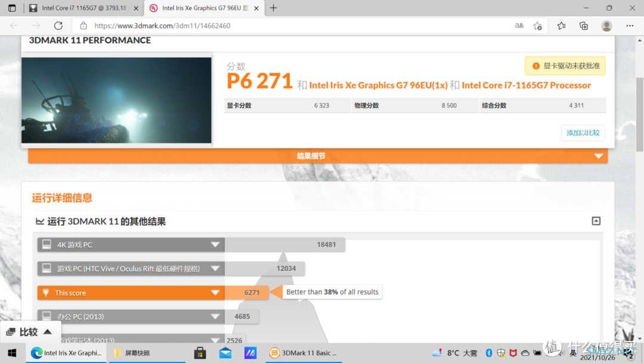Open a new browser tab
This screenshot has height=363, width=644.
point(273,8)
